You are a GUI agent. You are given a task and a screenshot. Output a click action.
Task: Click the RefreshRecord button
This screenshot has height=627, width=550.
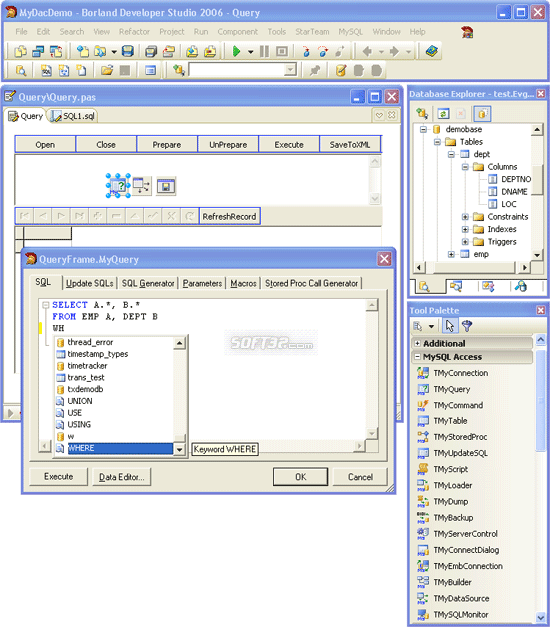click(229, 216)
